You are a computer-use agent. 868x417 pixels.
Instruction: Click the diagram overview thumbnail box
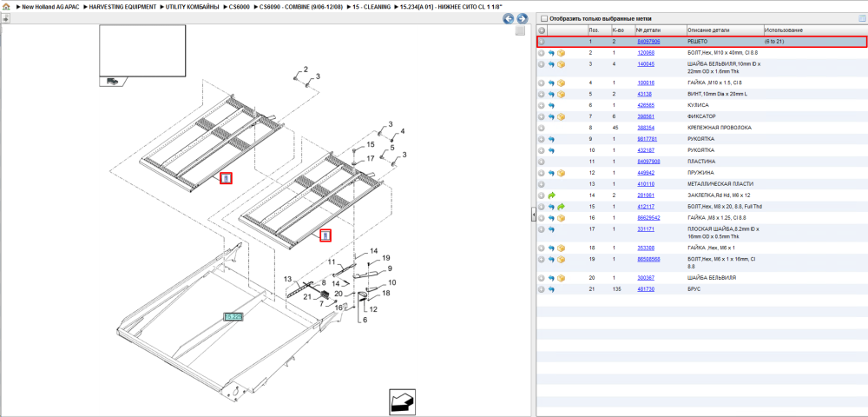point(142,50)
